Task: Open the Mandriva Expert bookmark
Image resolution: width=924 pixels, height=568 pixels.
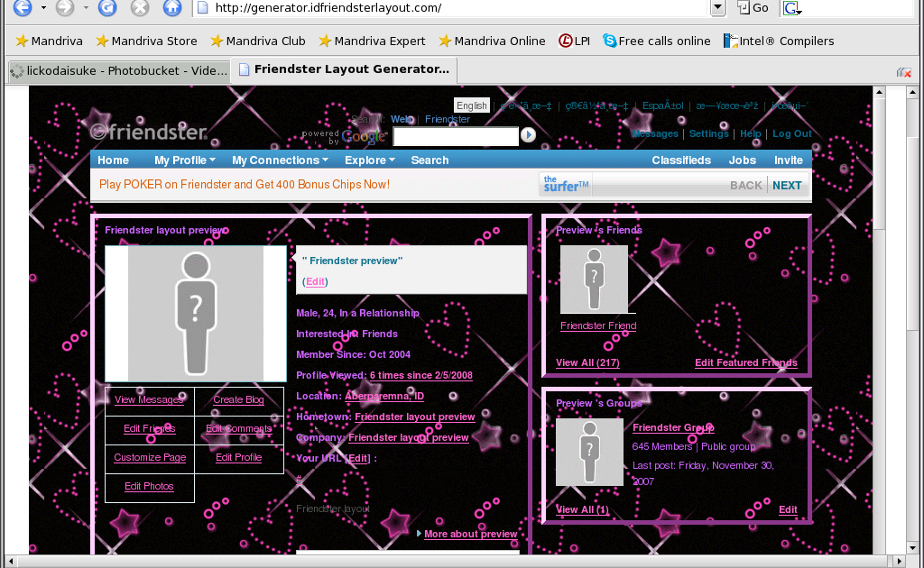Action: coord(372,41)
